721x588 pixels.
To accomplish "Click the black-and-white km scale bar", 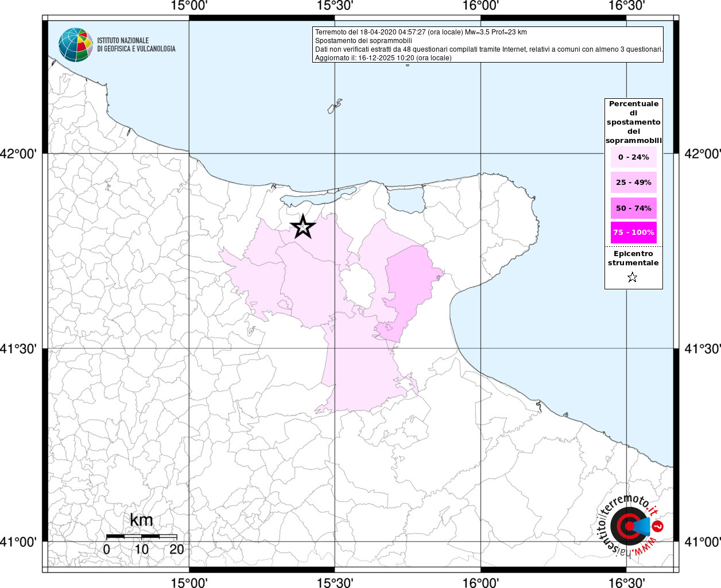I will coord(141,536).
